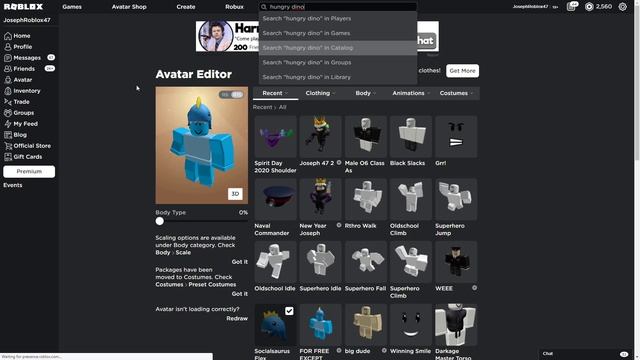The height and width of the screenshot is (360, 640).
Task: Search "hungry dino" in Players
Action: pos(338,18)
